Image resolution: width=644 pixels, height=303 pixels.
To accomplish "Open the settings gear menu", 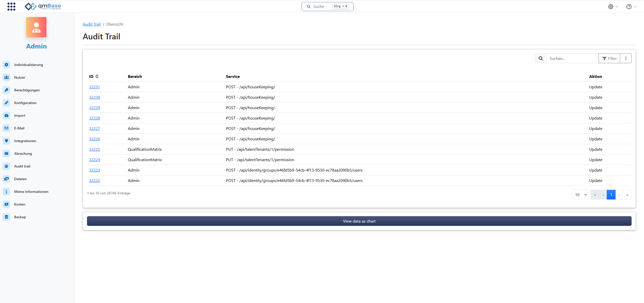I will 613,7.
